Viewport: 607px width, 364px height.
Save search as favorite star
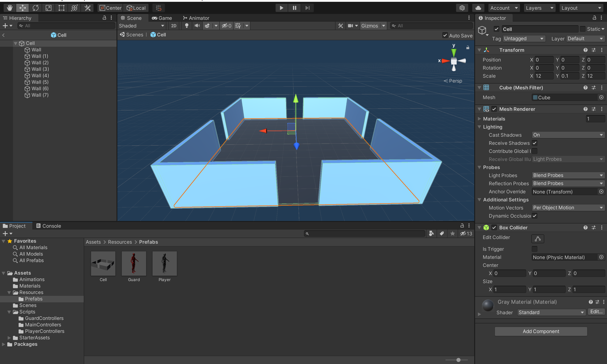point(453,234)
